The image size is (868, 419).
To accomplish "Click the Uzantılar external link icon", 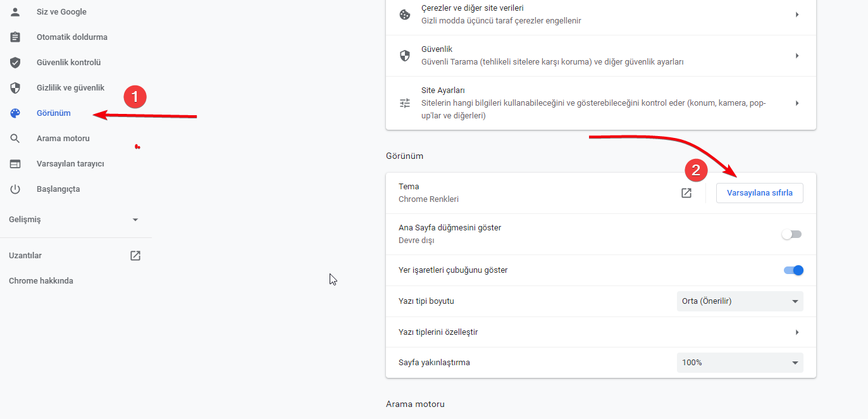I will (135, 256).
